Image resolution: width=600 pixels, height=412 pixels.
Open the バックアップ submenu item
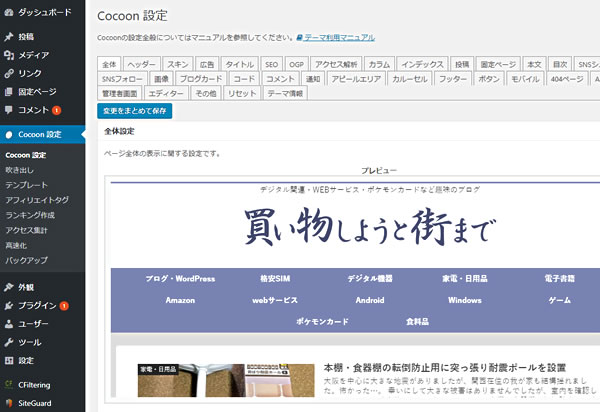pyautogui.click(x=26, y=261)
